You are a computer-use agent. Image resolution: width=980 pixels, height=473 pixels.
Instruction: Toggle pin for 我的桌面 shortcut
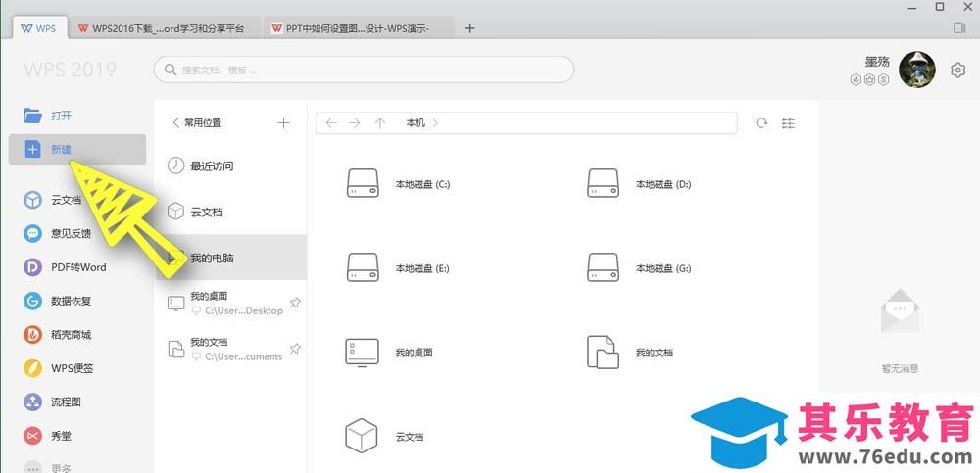295,303
